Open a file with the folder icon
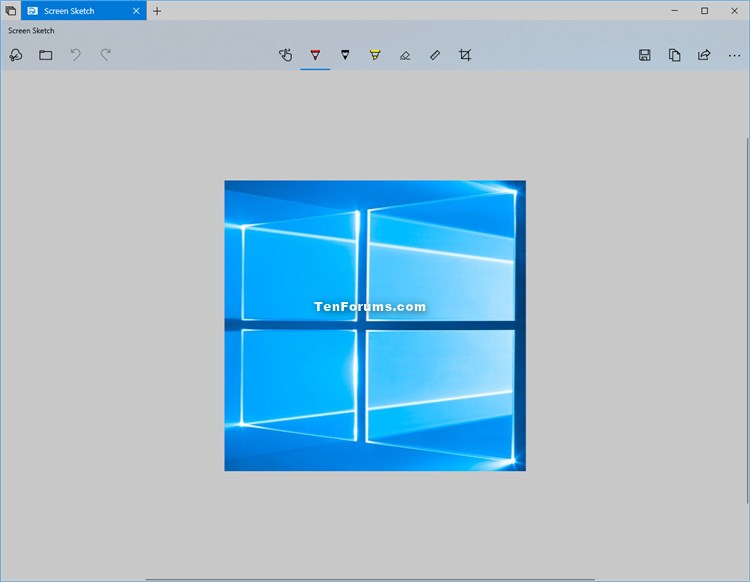The image size is (750, 582). 45,55
